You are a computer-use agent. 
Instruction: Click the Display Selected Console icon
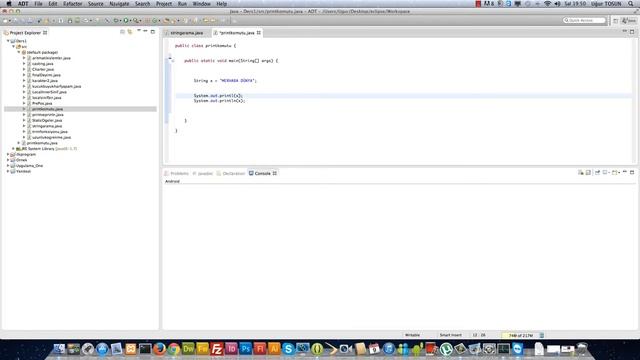tap(606, 173)
